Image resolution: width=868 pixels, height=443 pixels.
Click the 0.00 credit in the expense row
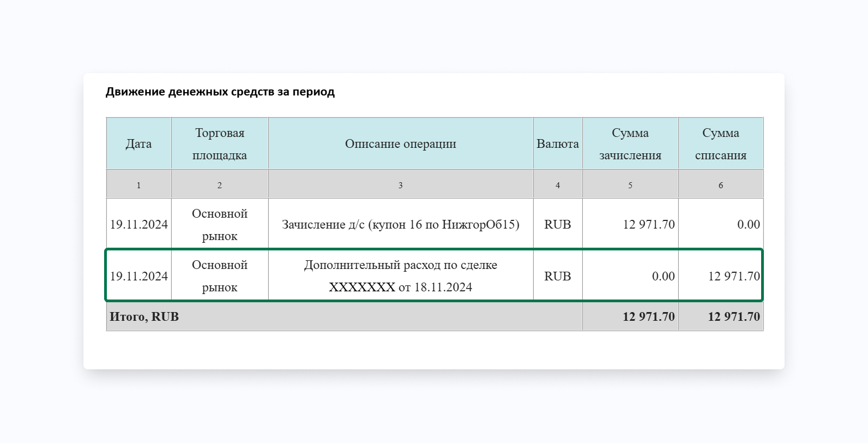coord(664,276)
